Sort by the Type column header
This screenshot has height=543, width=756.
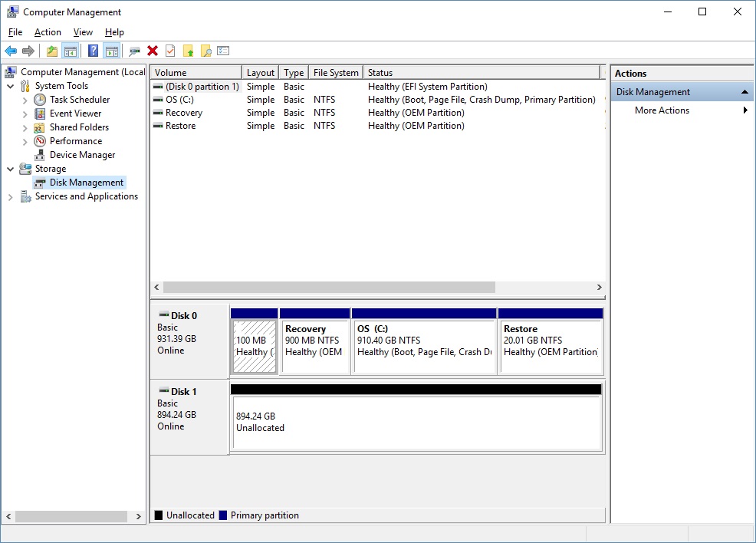click(x=294, y=72)
